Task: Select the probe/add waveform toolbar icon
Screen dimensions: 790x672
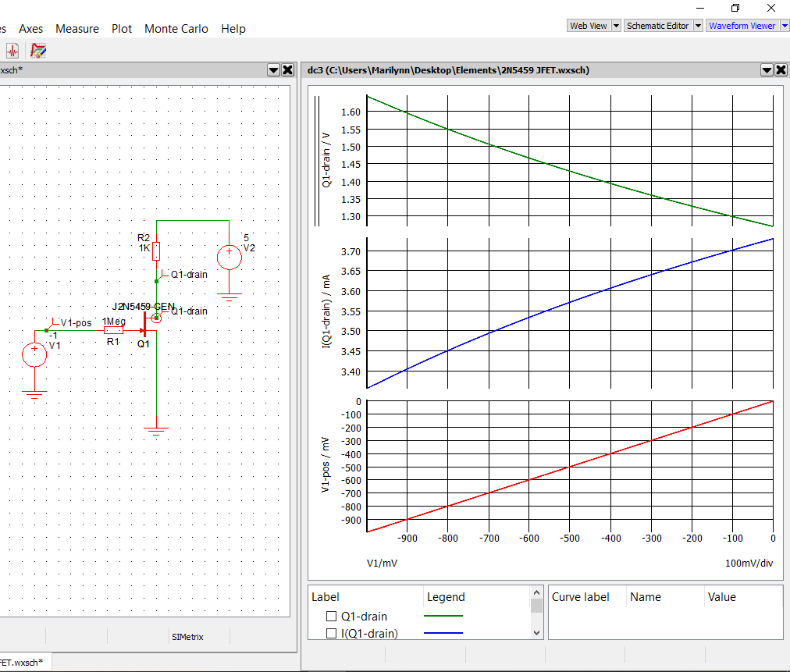Action: (11, 49)
